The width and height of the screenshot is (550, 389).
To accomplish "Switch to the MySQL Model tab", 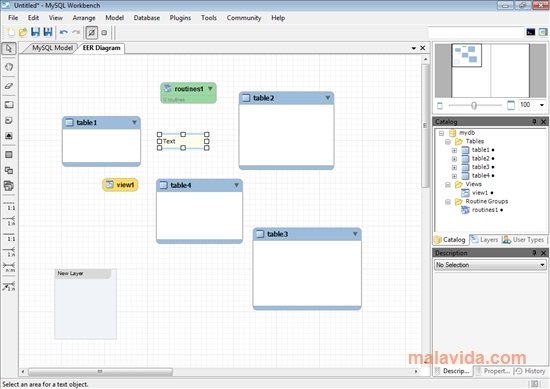I will coord(52,48).
